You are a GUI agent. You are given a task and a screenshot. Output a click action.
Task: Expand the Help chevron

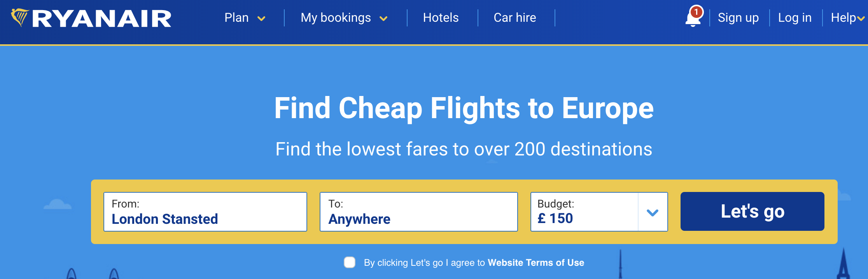861,19
